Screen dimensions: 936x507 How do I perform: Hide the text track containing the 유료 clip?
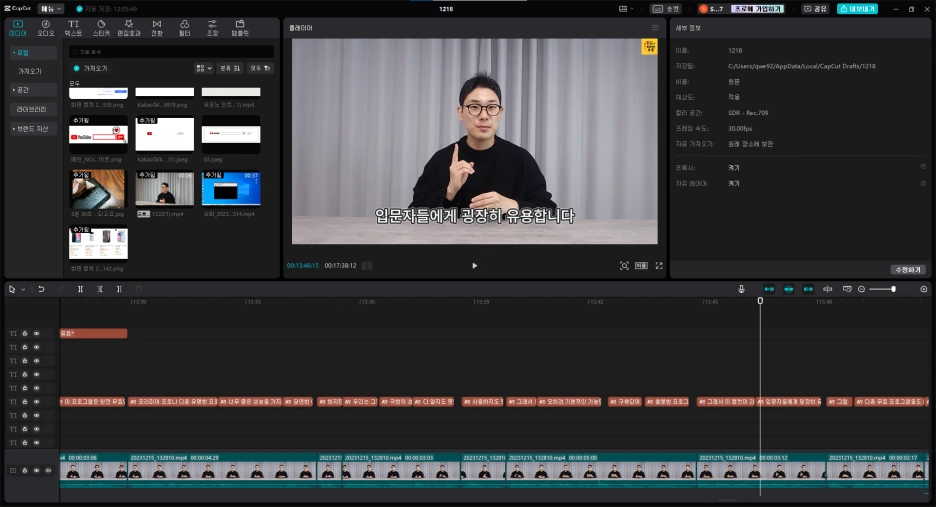[x=36, y=333]
